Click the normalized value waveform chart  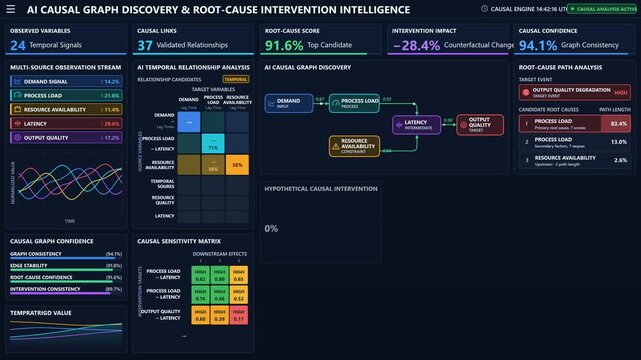(70, 182)
